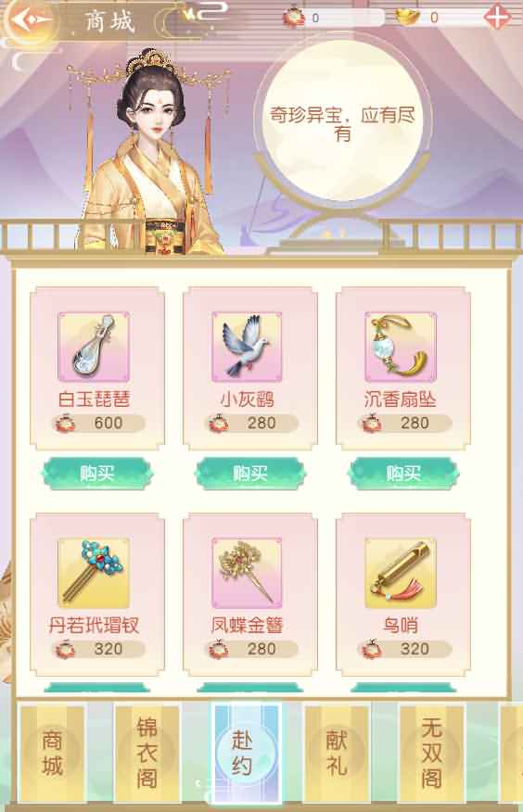Viewport: 523px width, 812px height.
Task: Select the 丹若玳瑁钗 hairpin icon
Action: point(94,573)
